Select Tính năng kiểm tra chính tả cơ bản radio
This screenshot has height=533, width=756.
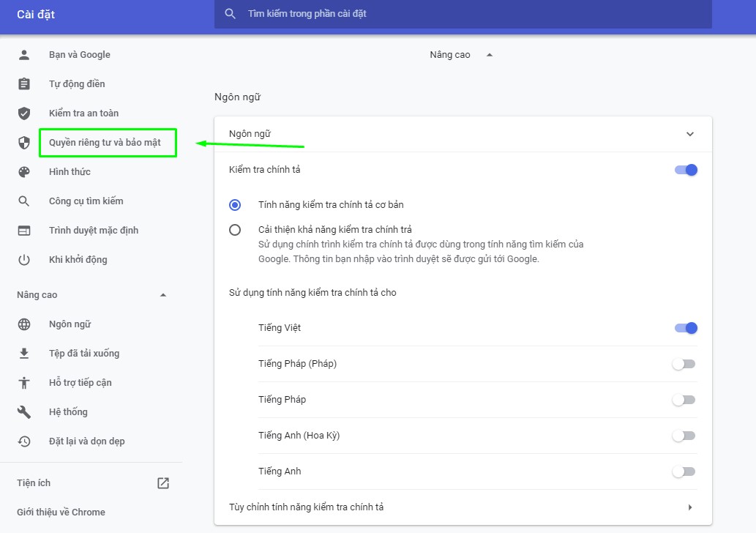[235, 205]
